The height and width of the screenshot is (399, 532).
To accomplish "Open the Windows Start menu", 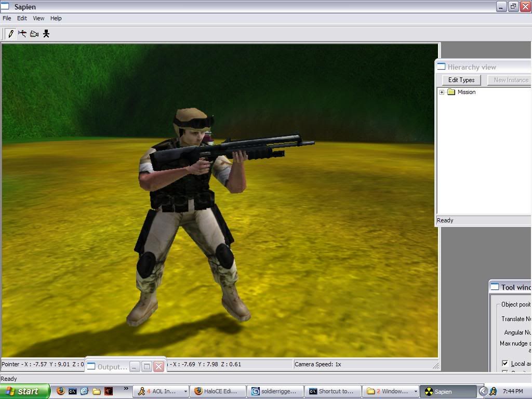I will click(x=24, y=391).
